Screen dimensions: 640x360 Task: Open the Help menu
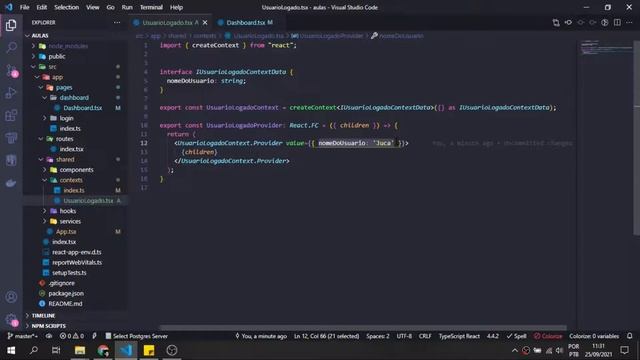click(x=176, y=7)
